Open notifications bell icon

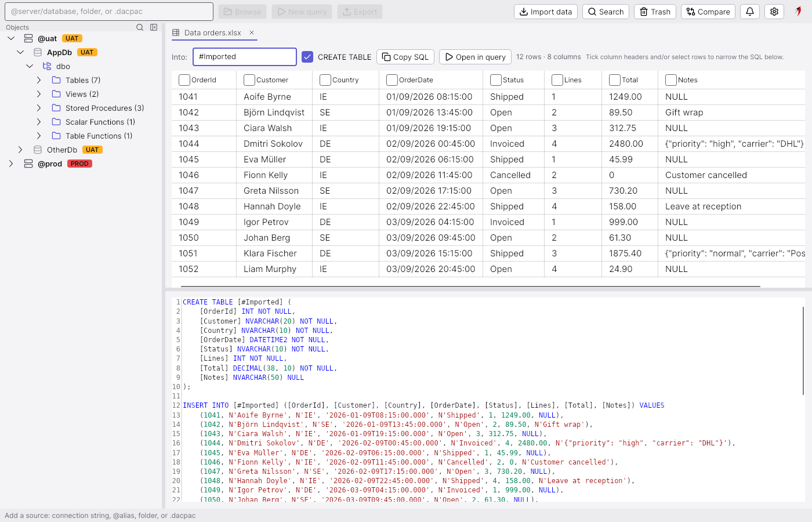click(750, 12)
